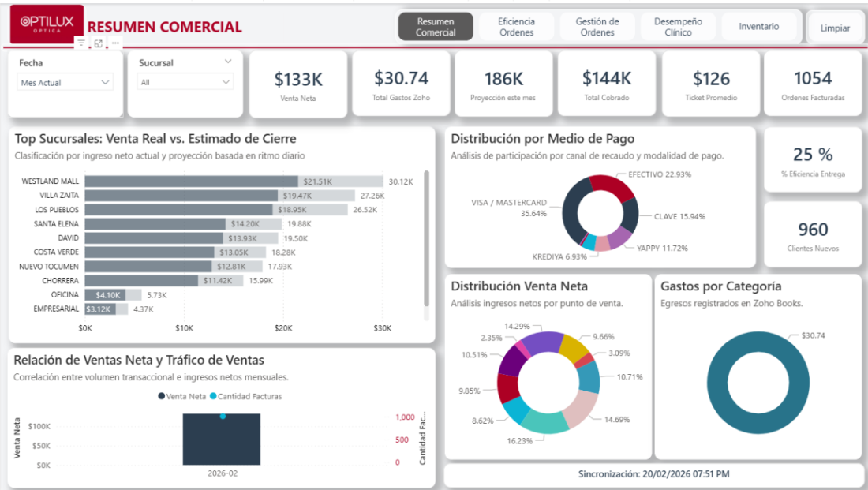Click the Cantidad Facturas point on 2026-02
The image size is (868, 490).
(x=223, y=416)
